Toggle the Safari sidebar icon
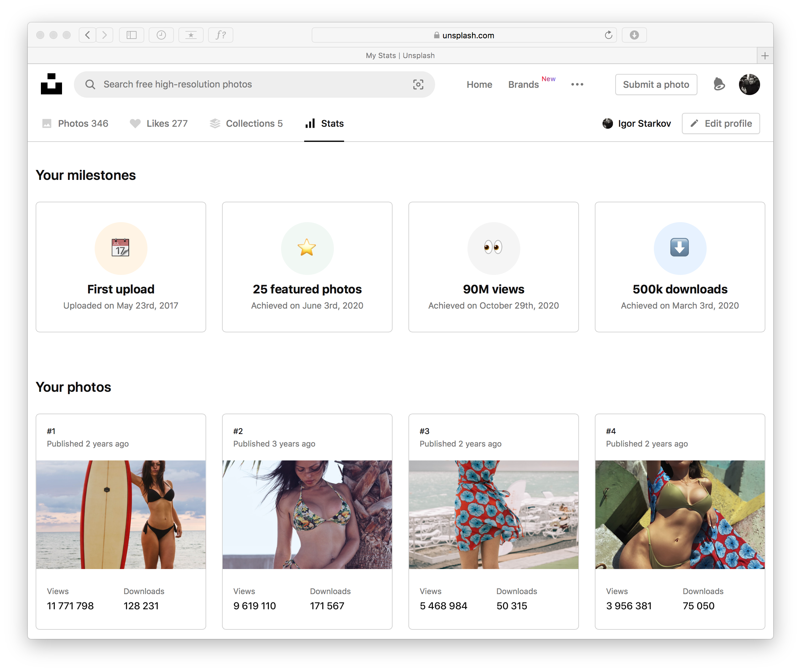Viewport: 801px width, 672px height. (x=131, y=35)
